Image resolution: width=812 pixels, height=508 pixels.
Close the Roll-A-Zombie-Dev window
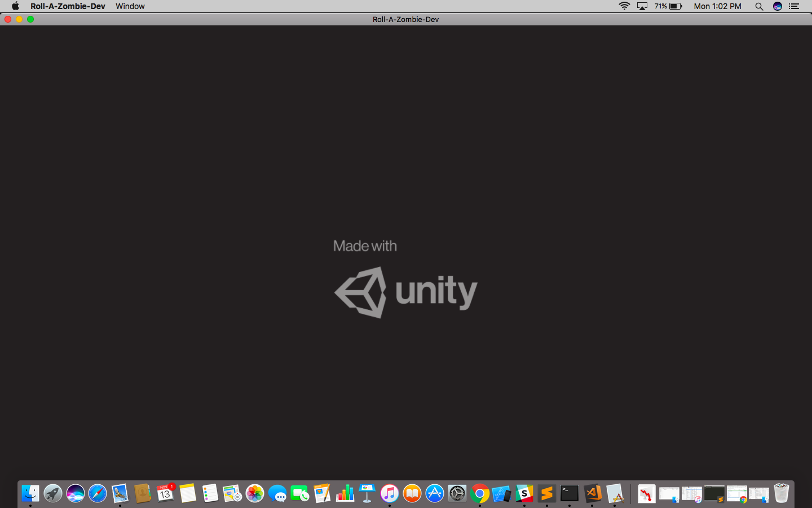(x=8, y=19)
